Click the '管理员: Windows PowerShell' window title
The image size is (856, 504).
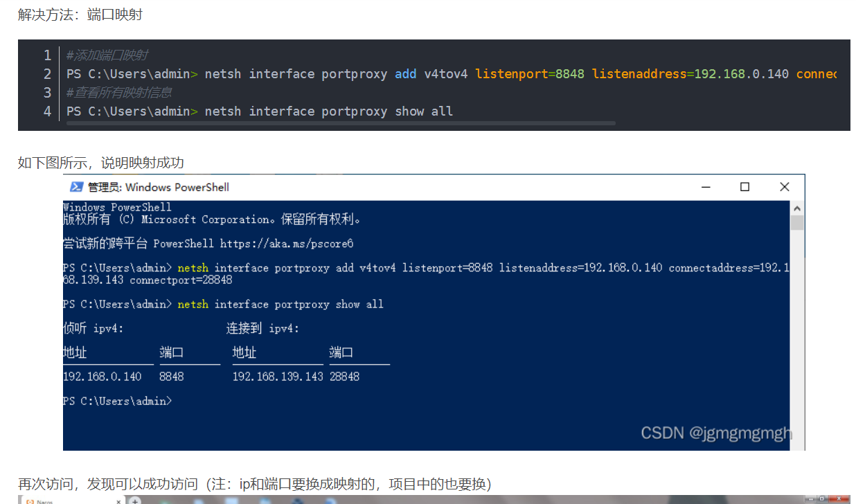[x=158, y=187]
